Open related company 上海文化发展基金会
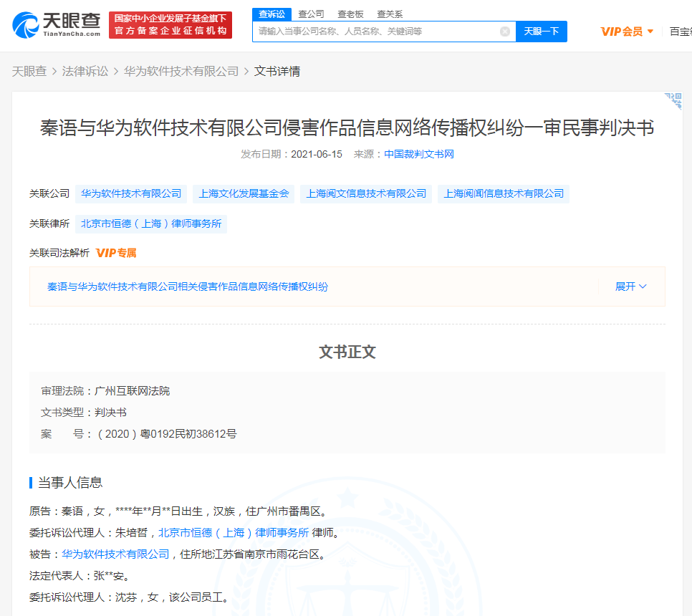692x616 pixels. pos(244,193)
